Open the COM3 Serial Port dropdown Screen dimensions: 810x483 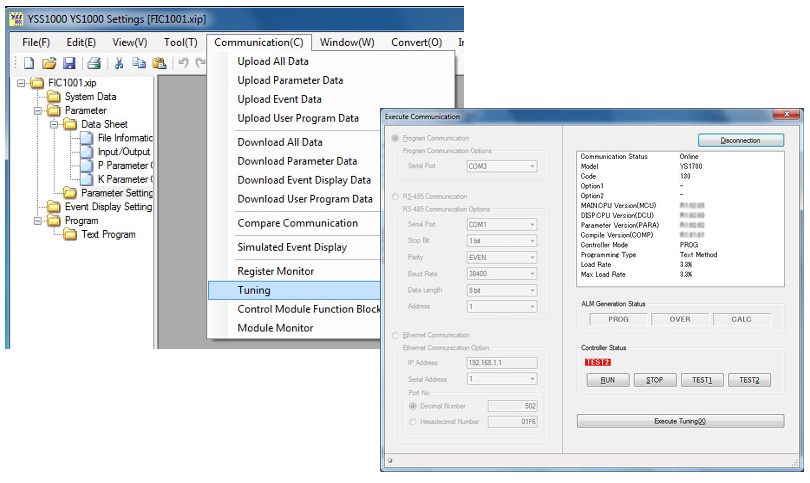503,166
